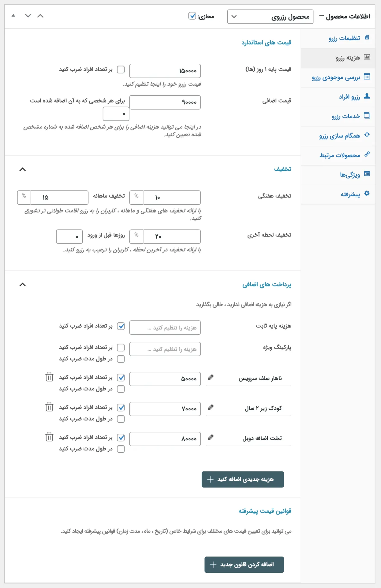Click the هزینه پایه ثابت cost input
381x588 pixels.
165,328
